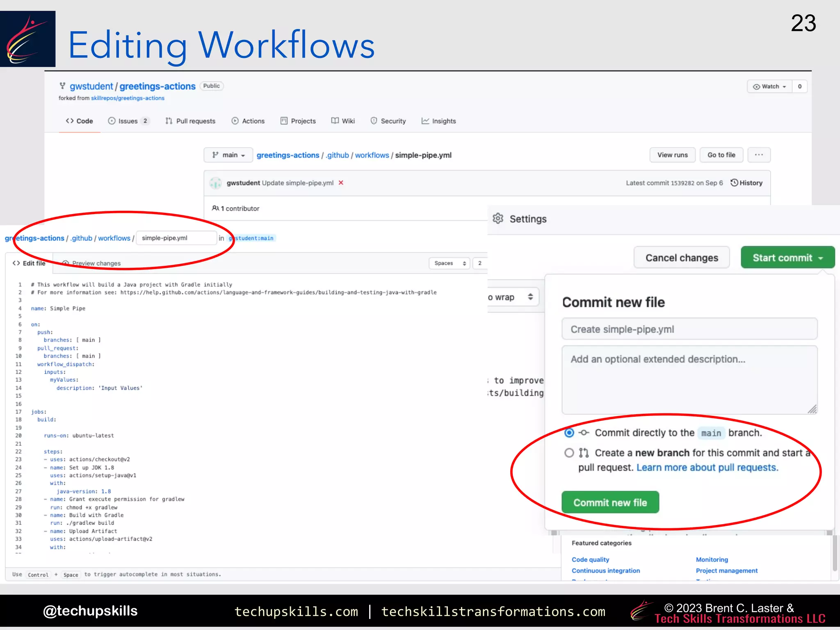Click the gwstudent avatar icon
The height and width of the screenshot is (630, 840).
point(215,183)
